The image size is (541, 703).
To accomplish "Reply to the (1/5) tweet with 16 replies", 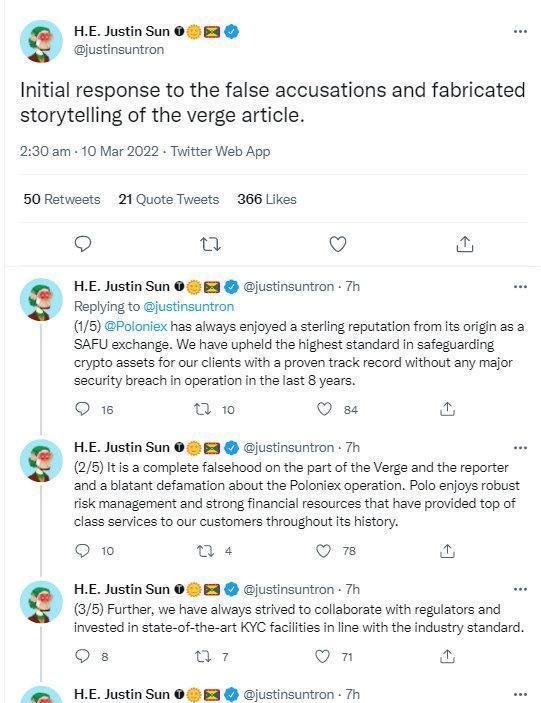I will [x=82, y=409].
